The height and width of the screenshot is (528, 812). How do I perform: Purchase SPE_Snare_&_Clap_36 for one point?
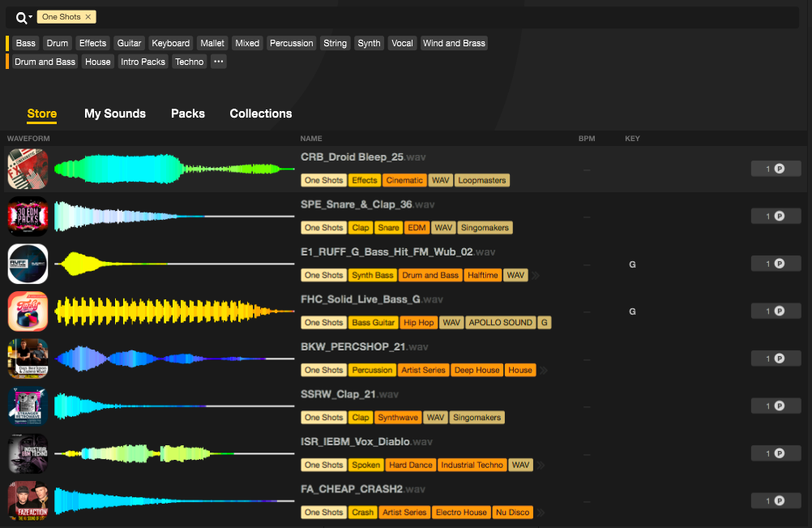(x=775, y=215)
